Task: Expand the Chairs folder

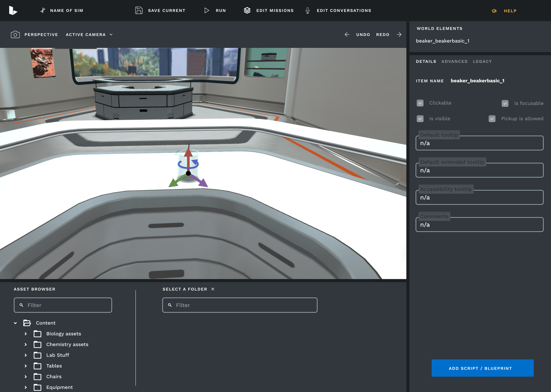Action: [x=26, y=377]
